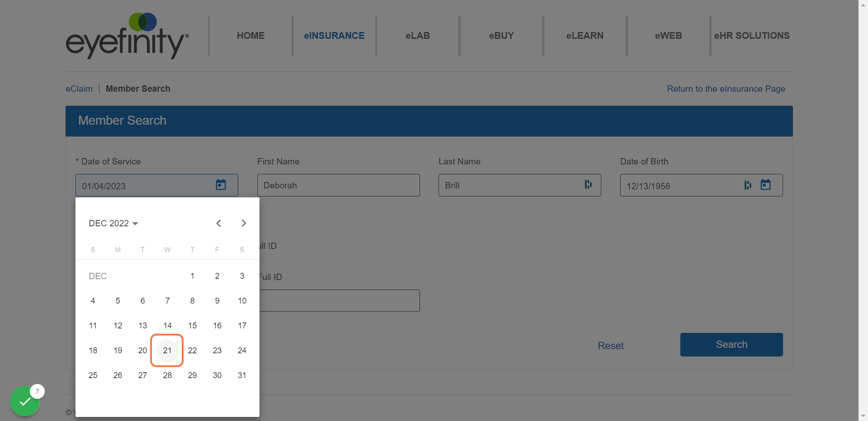The image size is (868, 421).
Task: Click the Date of Service input field
Action: pyautogui.click(x=156, y=185)
